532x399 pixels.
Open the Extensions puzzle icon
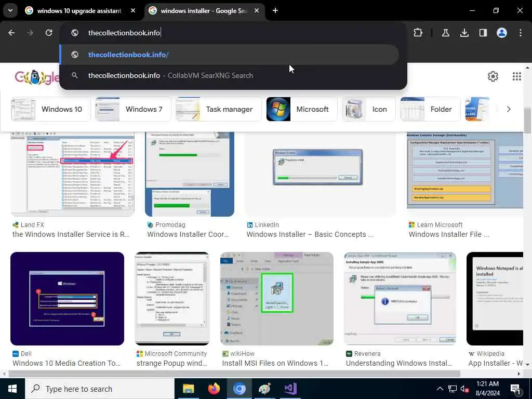point(418,33)
